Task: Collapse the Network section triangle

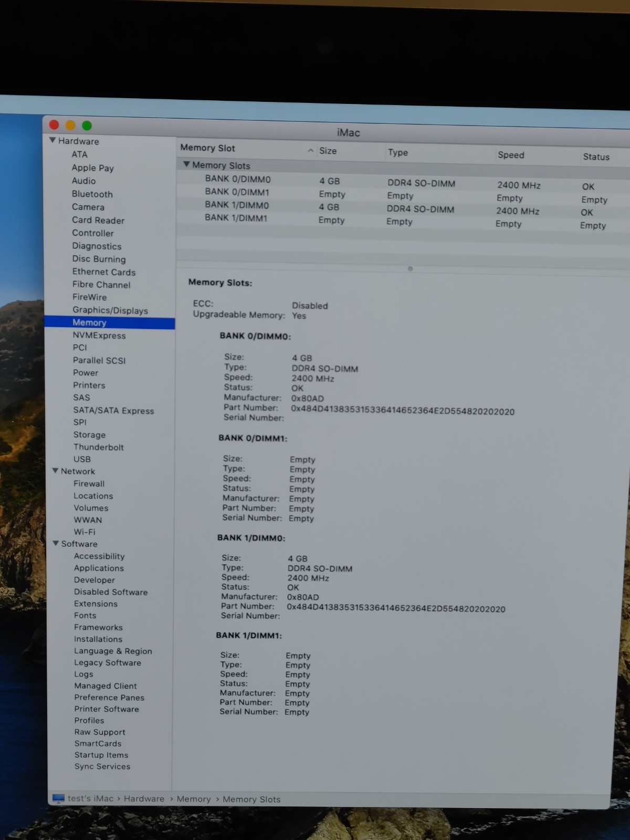Action: pos(55,471)
